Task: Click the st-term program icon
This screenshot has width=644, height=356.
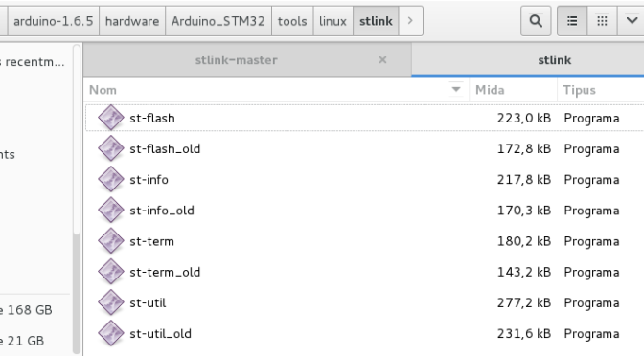Action: point(111,241)
